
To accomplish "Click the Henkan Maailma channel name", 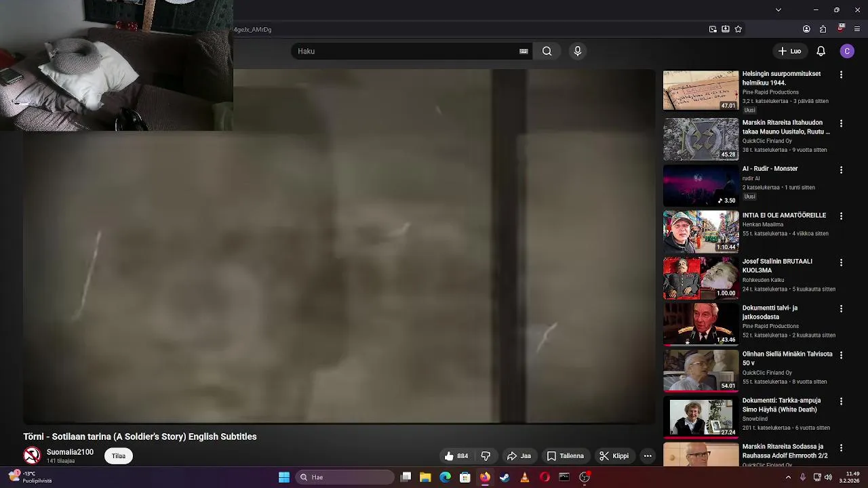I will click(x=763, y=224).
